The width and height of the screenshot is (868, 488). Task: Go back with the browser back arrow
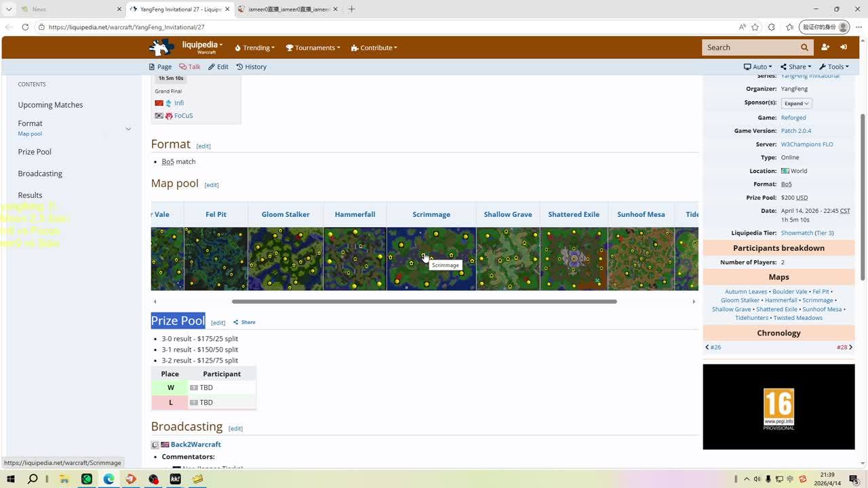coord(9,27)
